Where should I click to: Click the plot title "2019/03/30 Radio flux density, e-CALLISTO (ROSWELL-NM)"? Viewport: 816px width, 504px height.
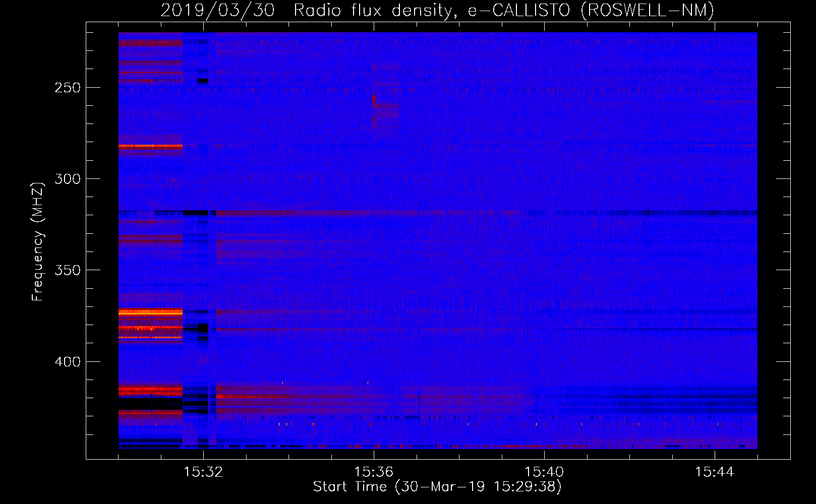[x=437, y=10]
